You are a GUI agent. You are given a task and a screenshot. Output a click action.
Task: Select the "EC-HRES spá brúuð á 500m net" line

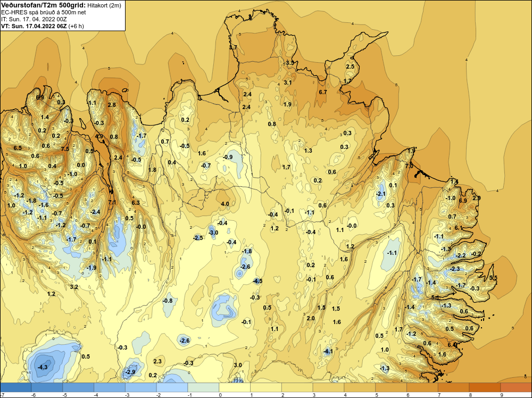44,12
